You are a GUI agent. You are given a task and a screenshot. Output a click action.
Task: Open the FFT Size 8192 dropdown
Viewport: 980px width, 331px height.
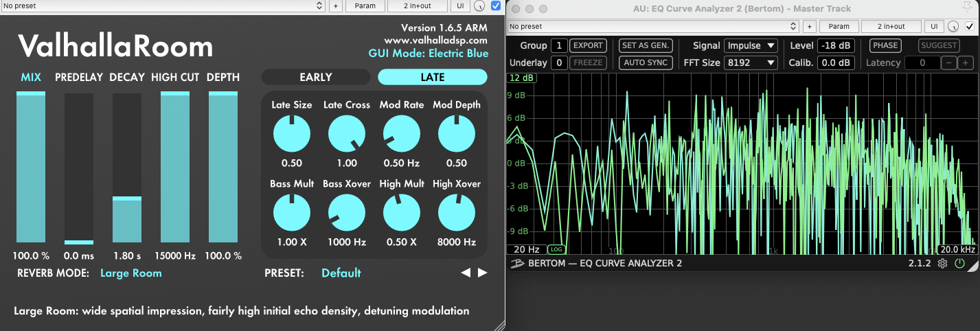pos(750,62)
